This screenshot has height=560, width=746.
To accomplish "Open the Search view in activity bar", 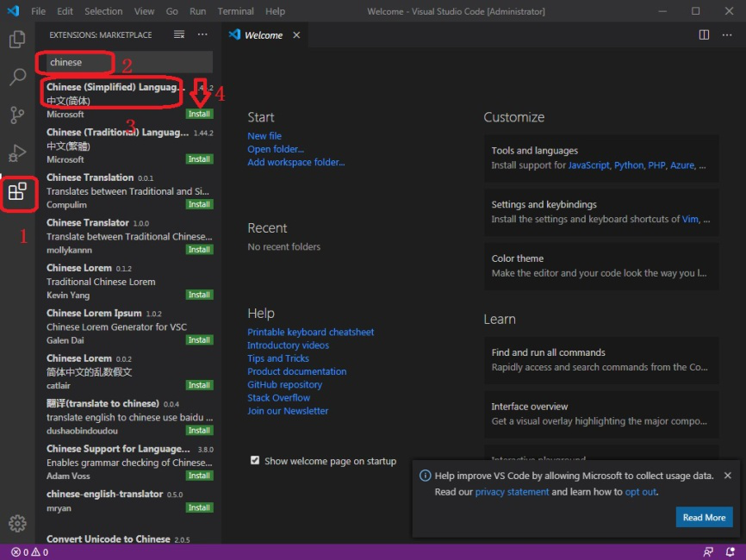I will 17,78.
